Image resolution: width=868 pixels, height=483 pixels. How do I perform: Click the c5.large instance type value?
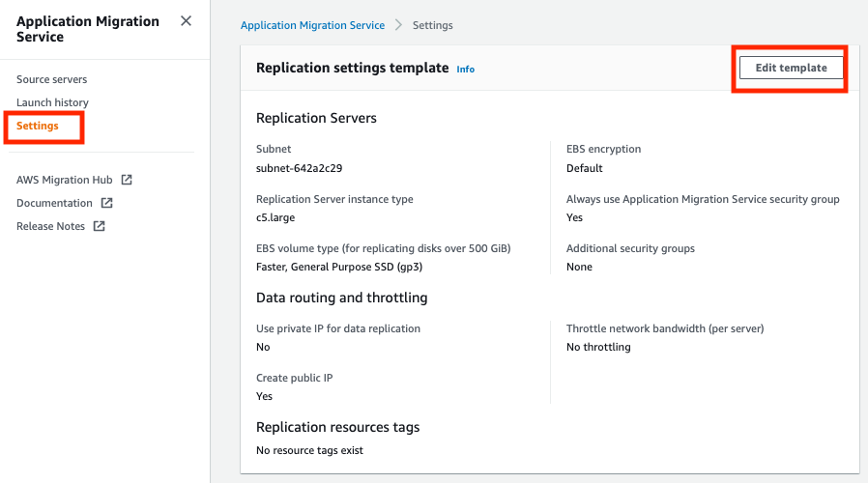[x=275, y=218]
